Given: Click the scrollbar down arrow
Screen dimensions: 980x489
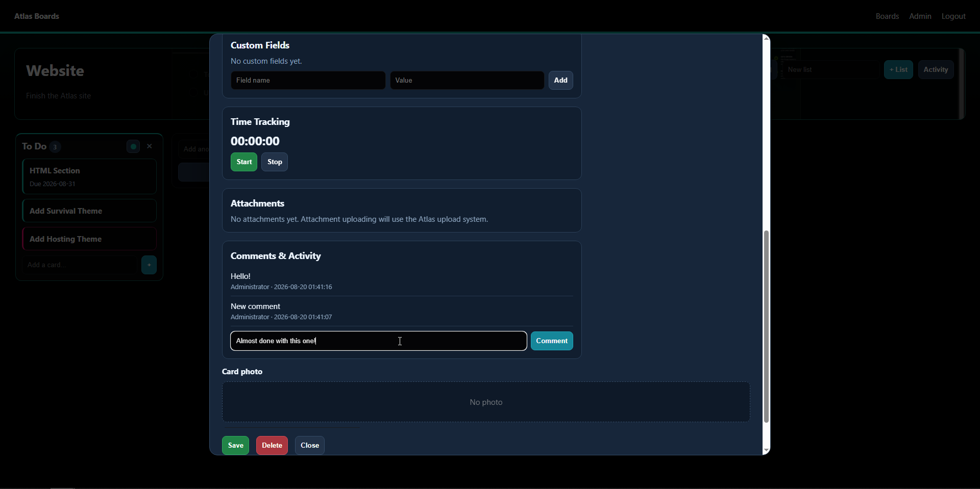Looking at the screenshot, I should (766, 450).
